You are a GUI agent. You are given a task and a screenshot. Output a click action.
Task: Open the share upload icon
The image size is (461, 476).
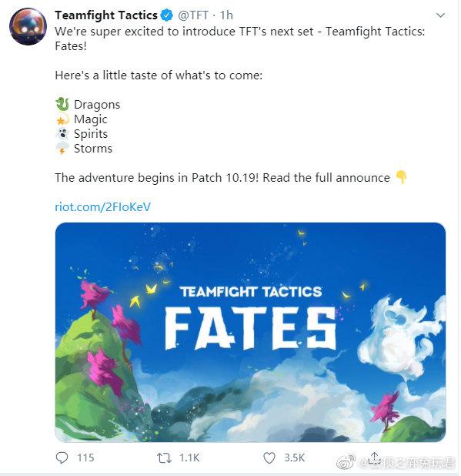pyautogui.click(x=375, y=458)
